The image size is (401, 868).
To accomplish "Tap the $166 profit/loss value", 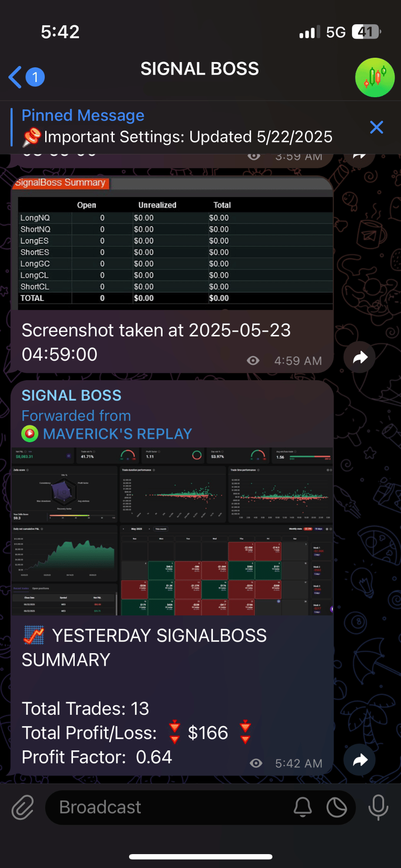I will tap(208, 733).
